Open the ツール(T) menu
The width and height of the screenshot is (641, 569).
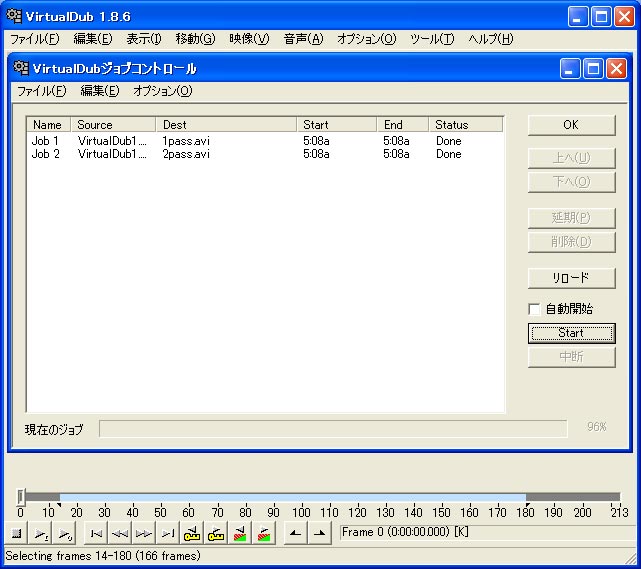[432, 39]
